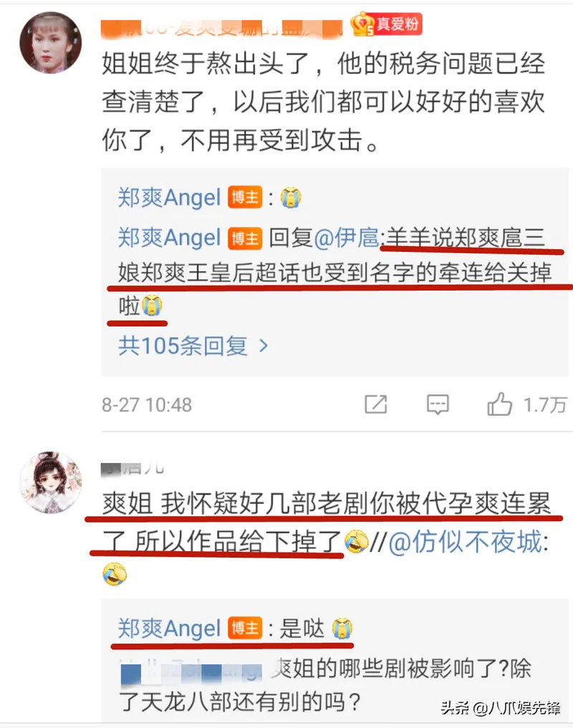The image size is (573, 728).
Task: Open @仿似不夜城 mention link
Action: 466,542
